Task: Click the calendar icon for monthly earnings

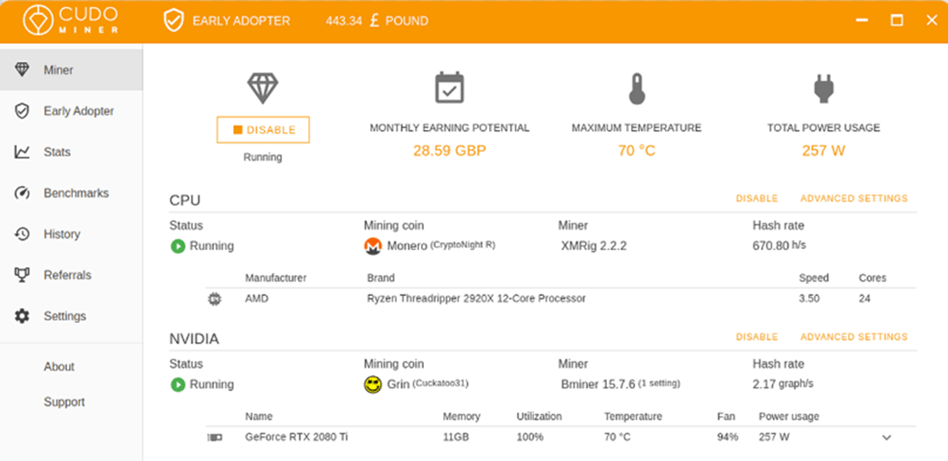Action: click(x=449, y=88)
